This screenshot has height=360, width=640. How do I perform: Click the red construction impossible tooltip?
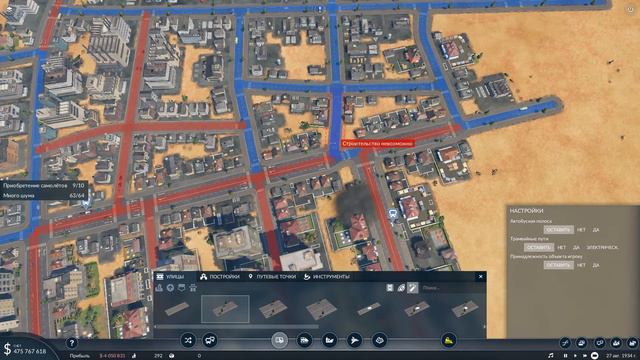tap(378, 143)
